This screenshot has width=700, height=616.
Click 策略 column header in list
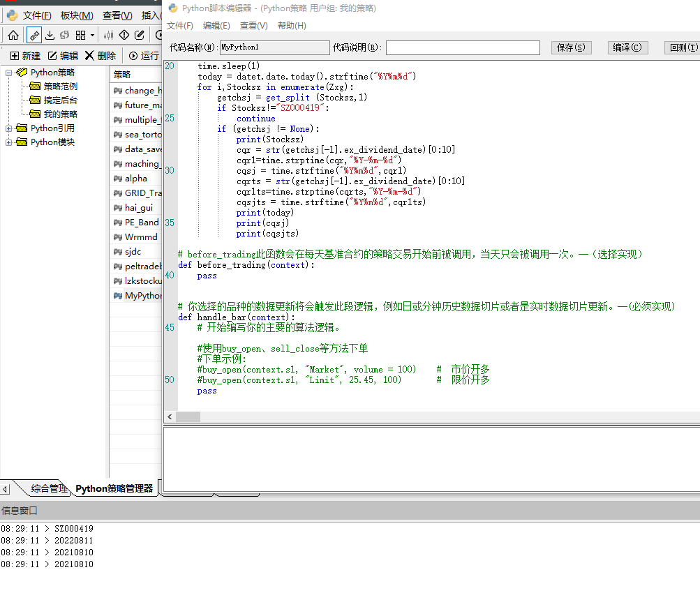pos(135,75)
